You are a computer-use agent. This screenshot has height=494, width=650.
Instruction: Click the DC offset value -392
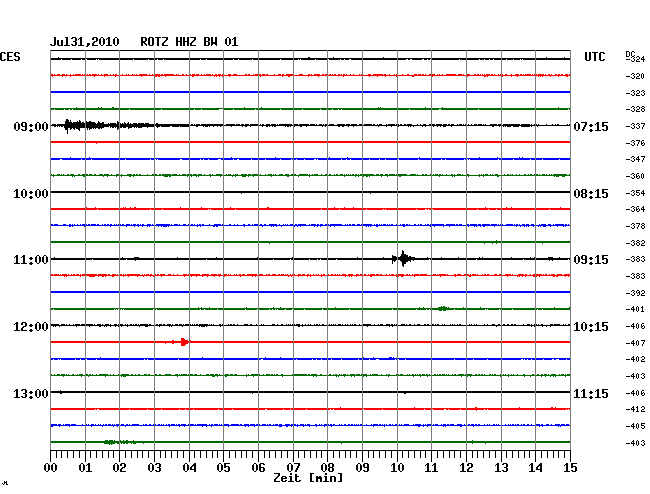[x=635, y=293]
